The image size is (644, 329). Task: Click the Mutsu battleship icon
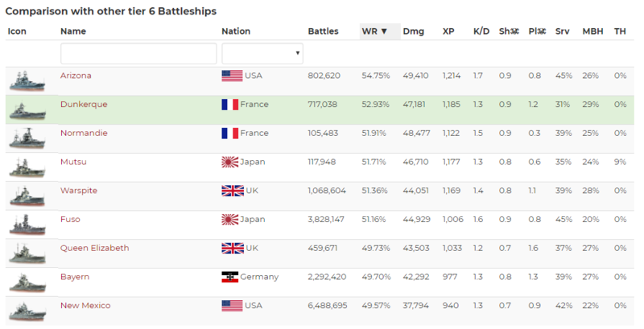(x=25, y=167)
